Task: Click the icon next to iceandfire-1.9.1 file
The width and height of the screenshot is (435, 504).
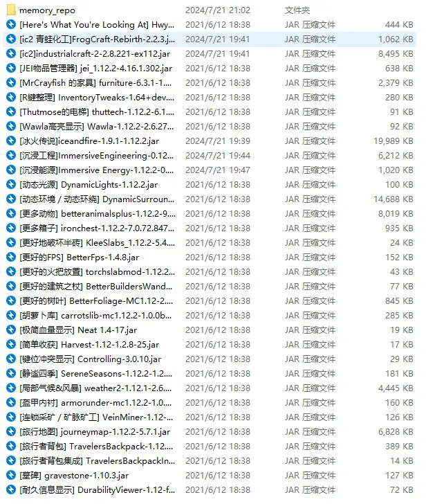Action: coord(10,141)
